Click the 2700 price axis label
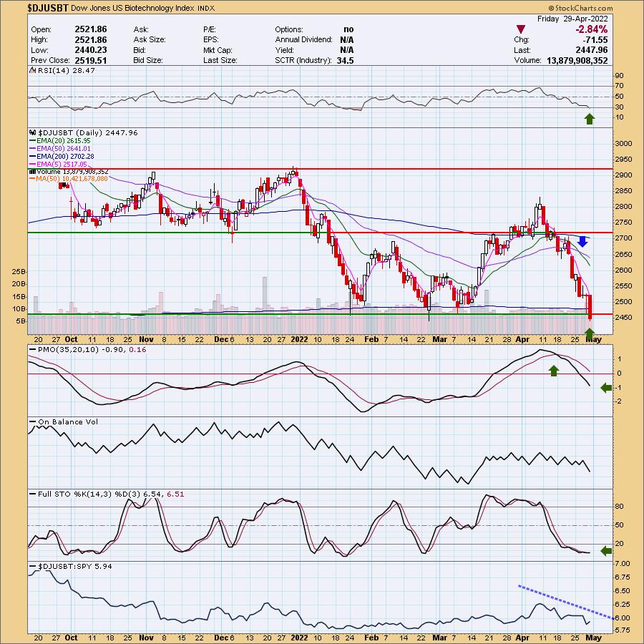 [623, 238]
